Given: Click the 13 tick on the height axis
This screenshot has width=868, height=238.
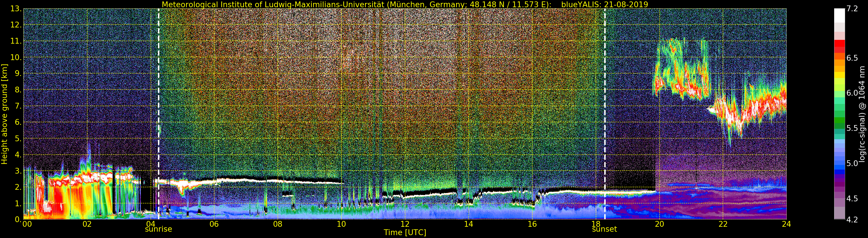Looking at the screenshot, I should pos(16,9).
